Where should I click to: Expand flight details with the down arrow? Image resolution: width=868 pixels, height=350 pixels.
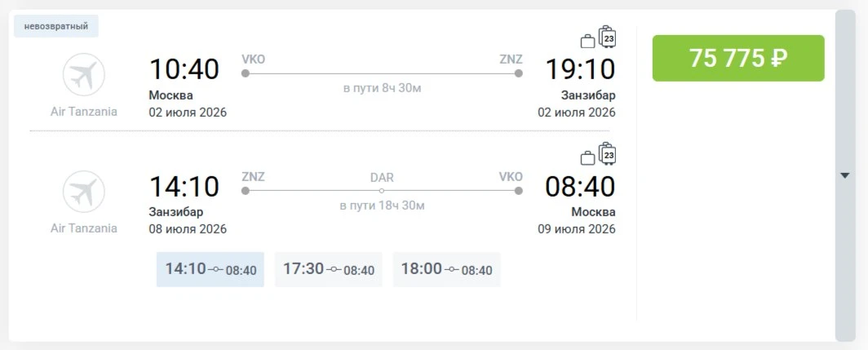(x=845, y=175)
